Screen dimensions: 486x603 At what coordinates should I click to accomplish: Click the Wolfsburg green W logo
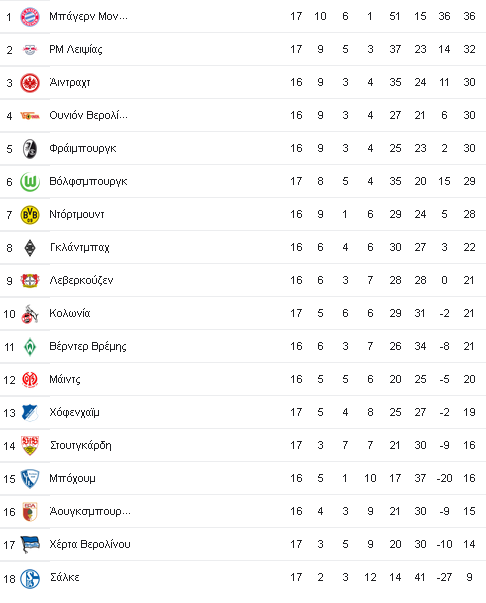click(x=30, y=182)
